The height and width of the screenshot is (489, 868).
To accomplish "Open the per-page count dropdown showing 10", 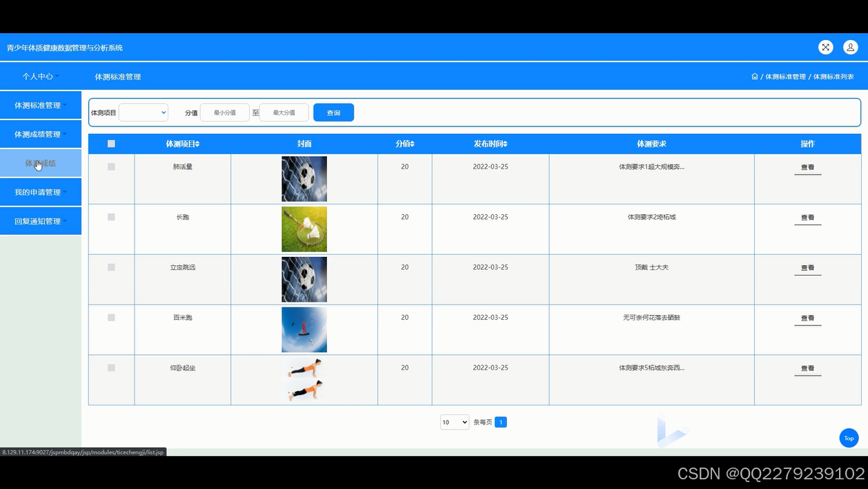I will click(x=454, y=421).
